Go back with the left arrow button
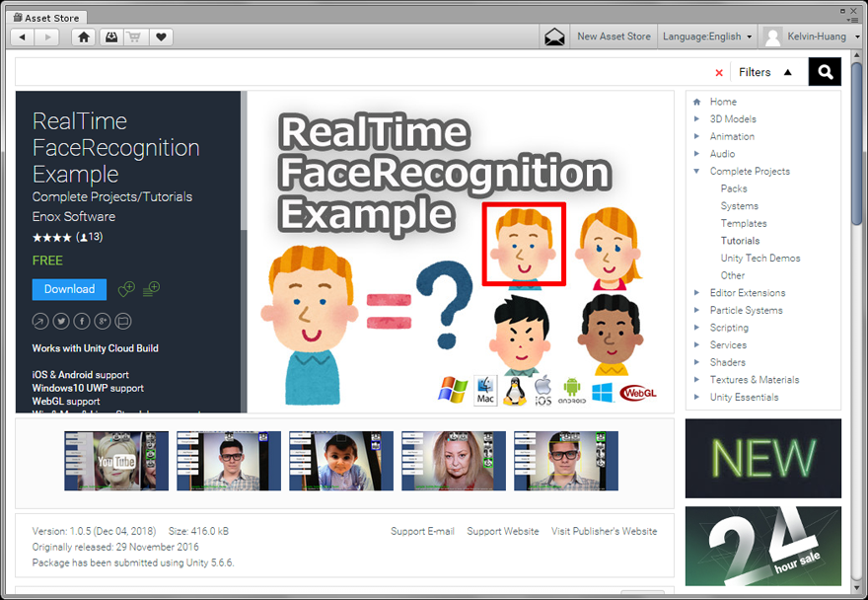 point(23,37)
